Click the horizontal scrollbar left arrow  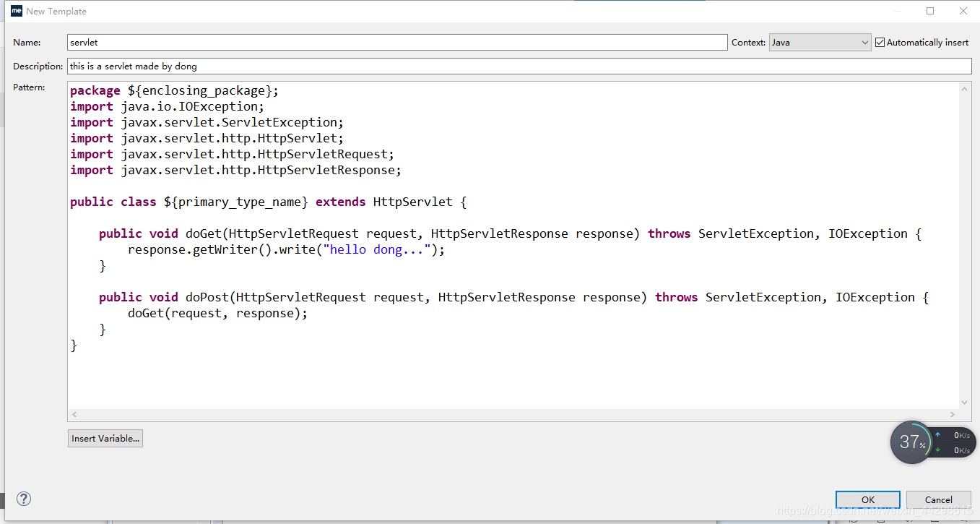pyautogui.click(x=74, y=415)
